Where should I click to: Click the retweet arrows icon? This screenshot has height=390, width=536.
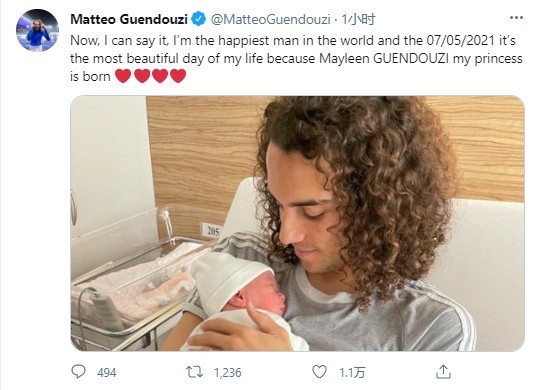point(194,372)
